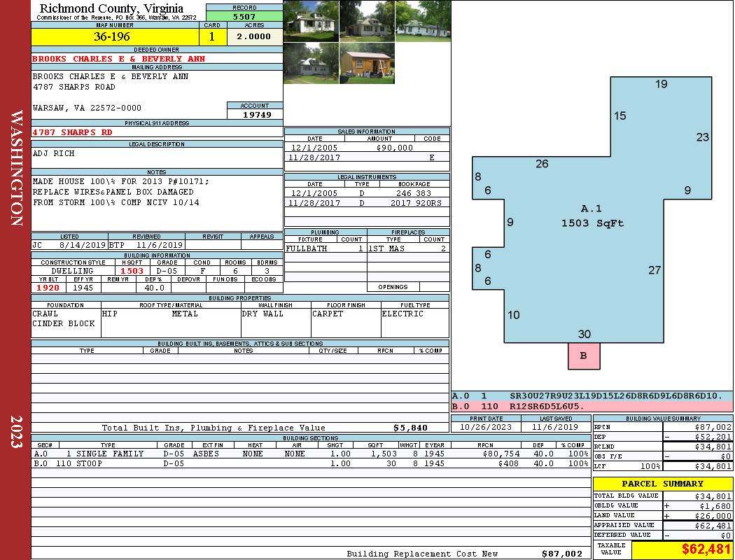Click the 12/1/2005 sale for $90,000
735x560 pixels.
(366, 148)
